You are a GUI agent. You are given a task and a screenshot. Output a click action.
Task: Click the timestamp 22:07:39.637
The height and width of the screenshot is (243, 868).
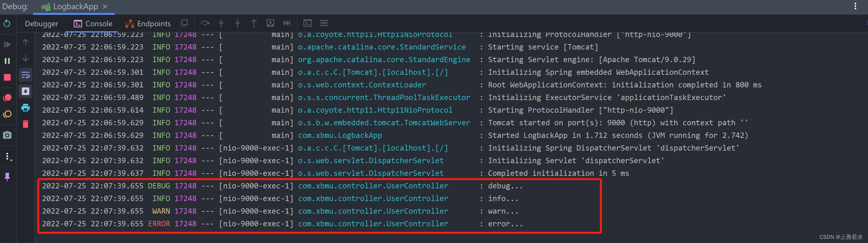(117, 173)
